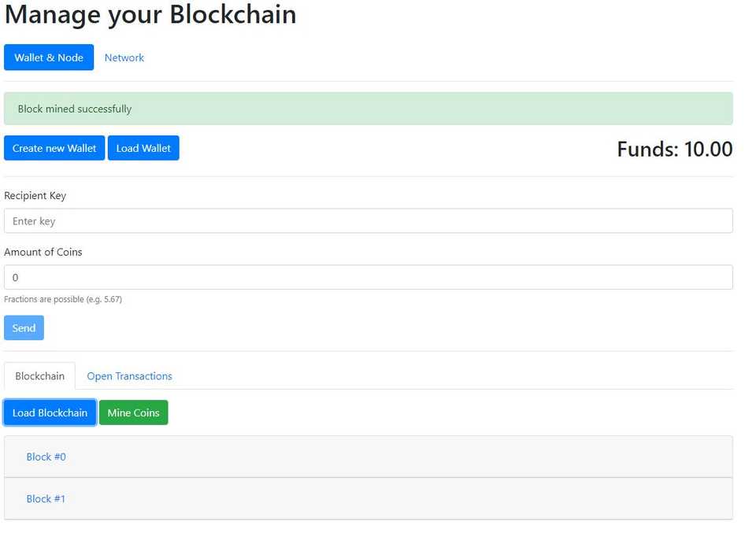Focus the Recipient Key input field
Viewport: 756px width, 540px height.
[368, 221]
